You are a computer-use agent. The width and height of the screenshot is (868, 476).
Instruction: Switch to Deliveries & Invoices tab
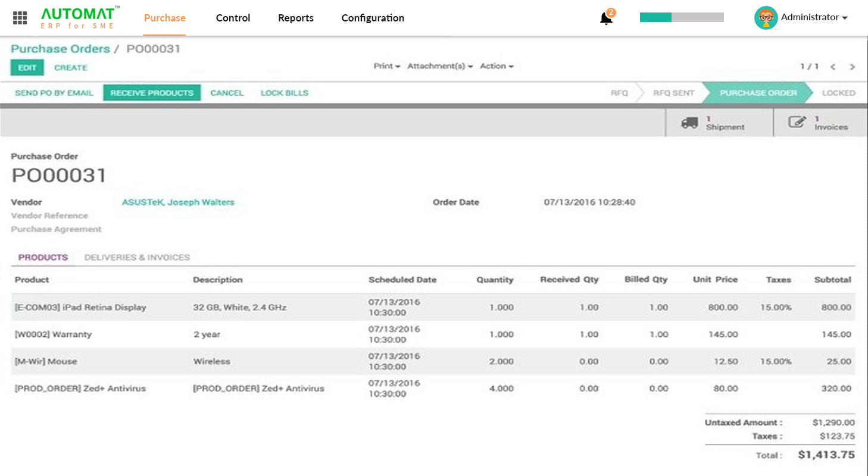[137, 258]
